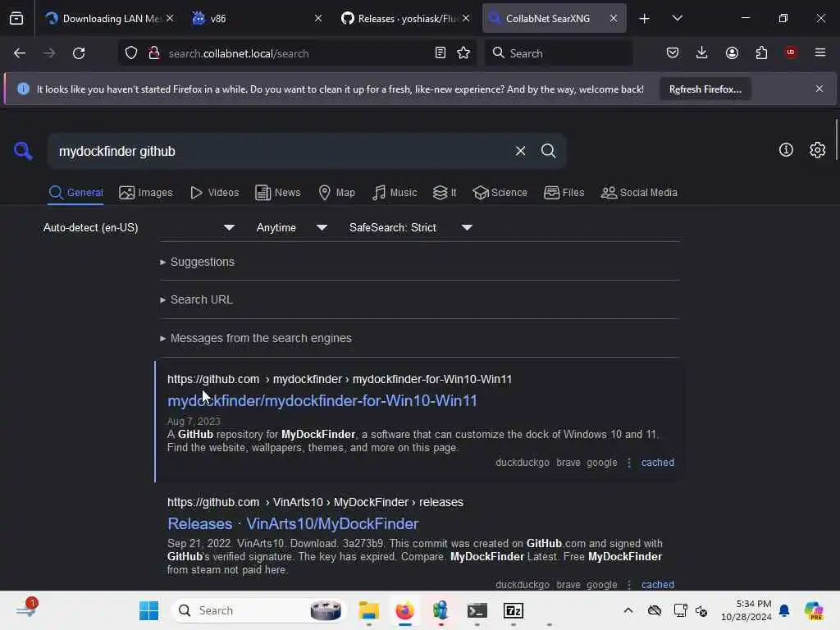Viewport: 840px width, 630px height.
Task: Open Releases VinArts10/MyDockFinder result link
Action: pyautogui.click(x=293, y=524)
